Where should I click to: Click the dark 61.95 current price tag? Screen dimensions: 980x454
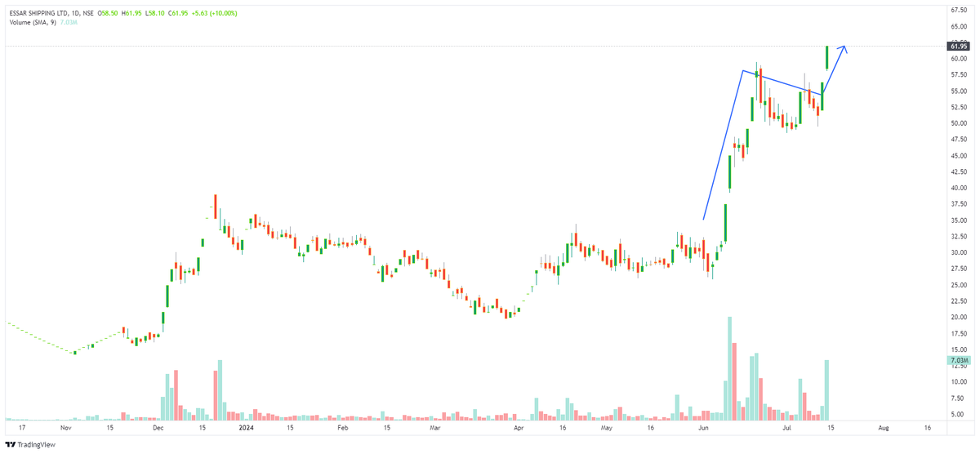click(959, 47)
